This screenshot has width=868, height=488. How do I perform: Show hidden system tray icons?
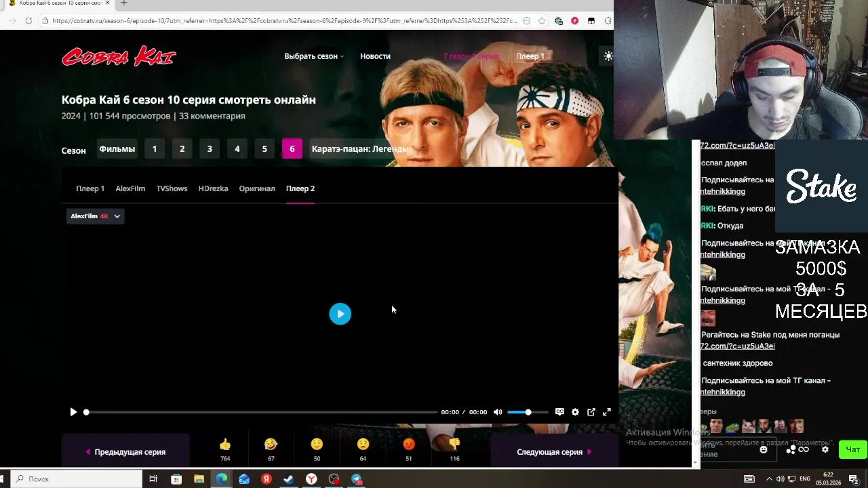coord(770,479)
